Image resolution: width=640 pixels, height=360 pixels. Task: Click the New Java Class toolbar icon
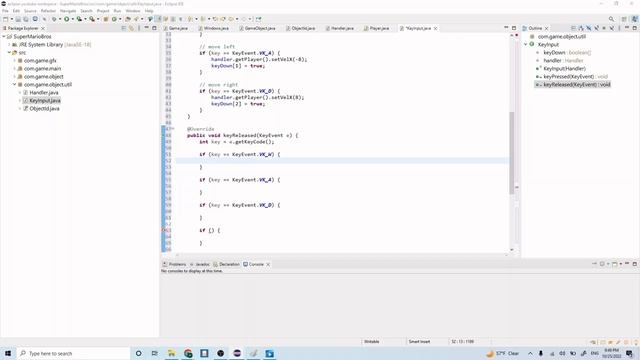pyautogui.click(x=114, y=19)
